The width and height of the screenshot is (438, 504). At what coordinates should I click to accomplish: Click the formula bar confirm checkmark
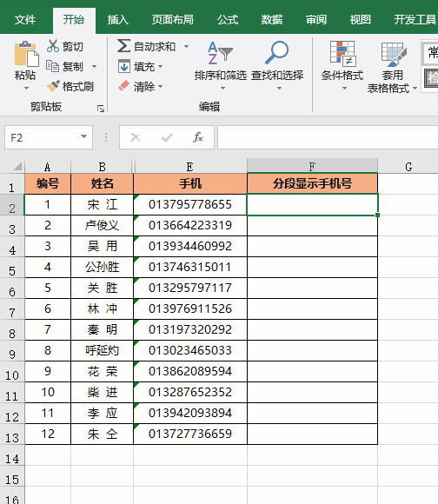167,137
